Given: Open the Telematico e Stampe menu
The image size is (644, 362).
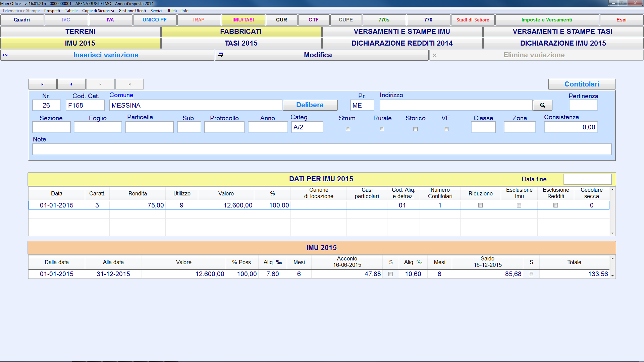Looking at the screenshot, I should 21,11.
